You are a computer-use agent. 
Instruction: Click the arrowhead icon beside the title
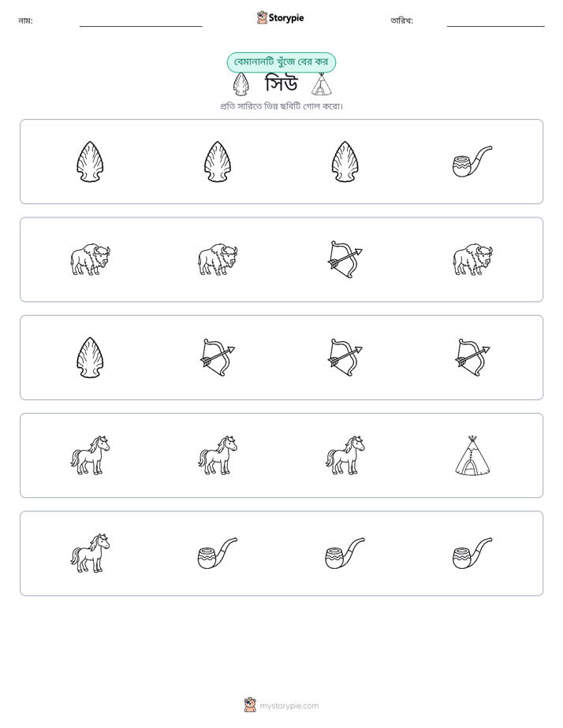(x=240, y=84)
